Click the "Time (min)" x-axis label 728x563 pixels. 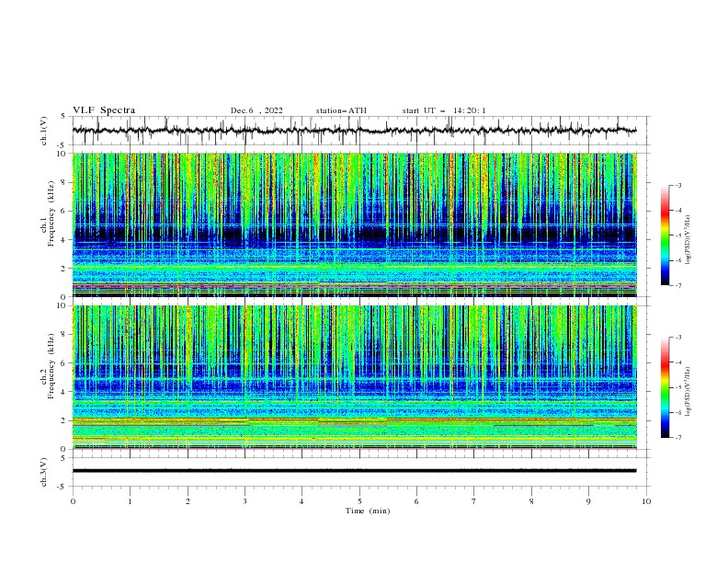[x=368, y=511]
